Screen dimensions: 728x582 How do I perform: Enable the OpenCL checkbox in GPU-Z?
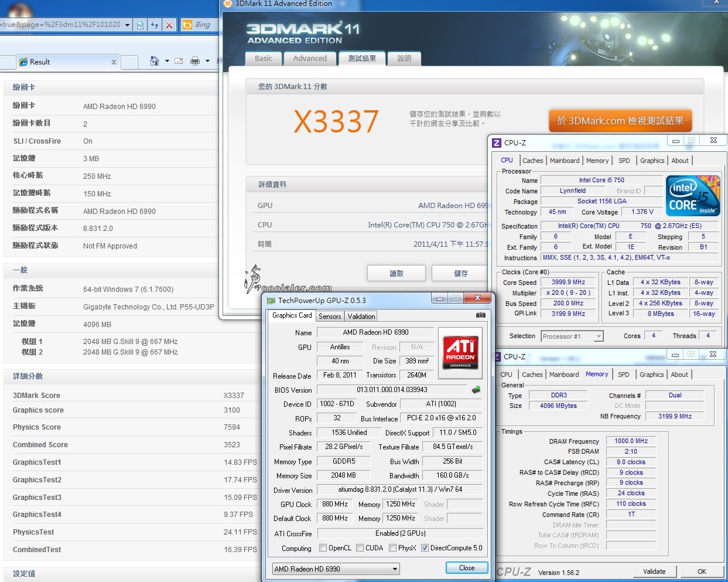(x=323, y=548)
